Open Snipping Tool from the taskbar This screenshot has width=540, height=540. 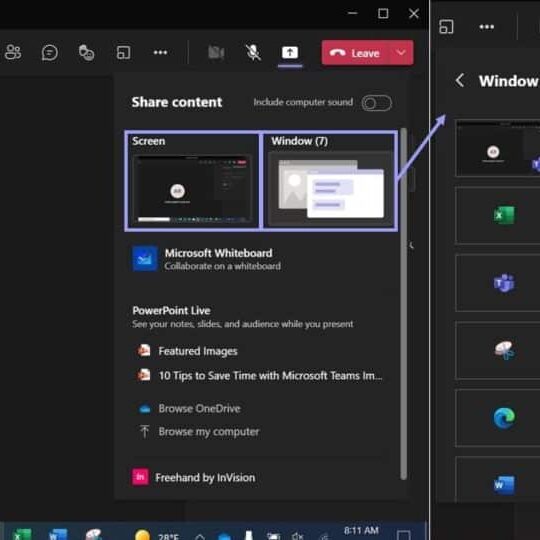pyautogui.click(x=94, y=534)
